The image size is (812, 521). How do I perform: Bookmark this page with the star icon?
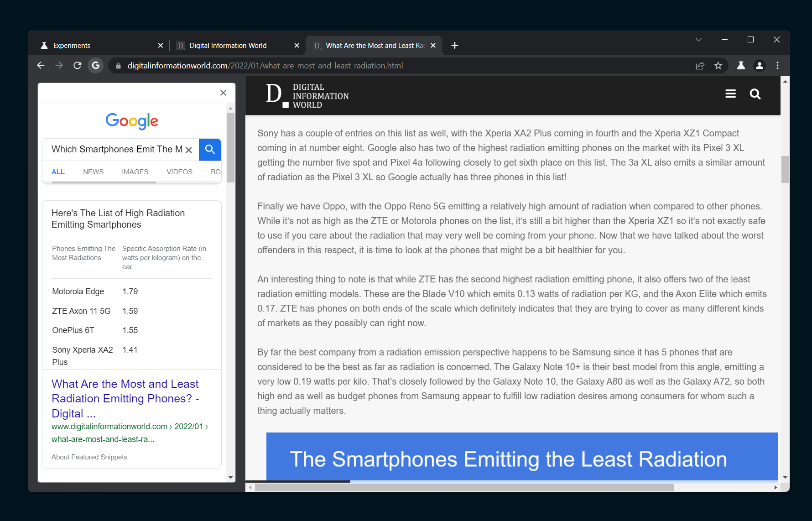pos(718,66)
